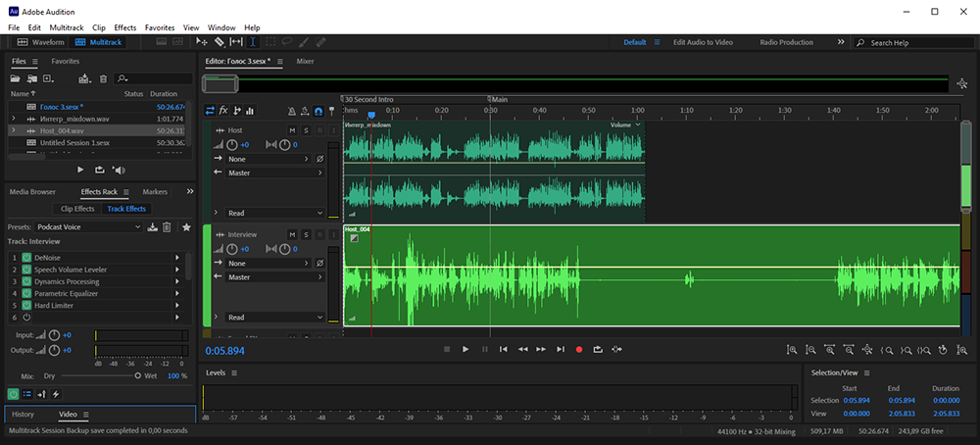The image size is (980, 445).
Task: Show the track Effects (fx) view
Action: point(223,111)
